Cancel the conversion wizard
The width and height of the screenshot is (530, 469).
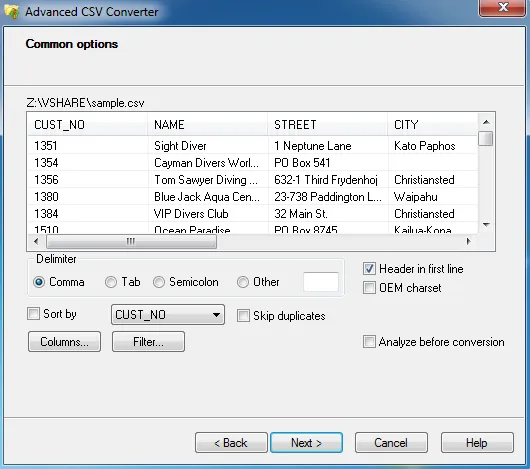click(391, 443)
